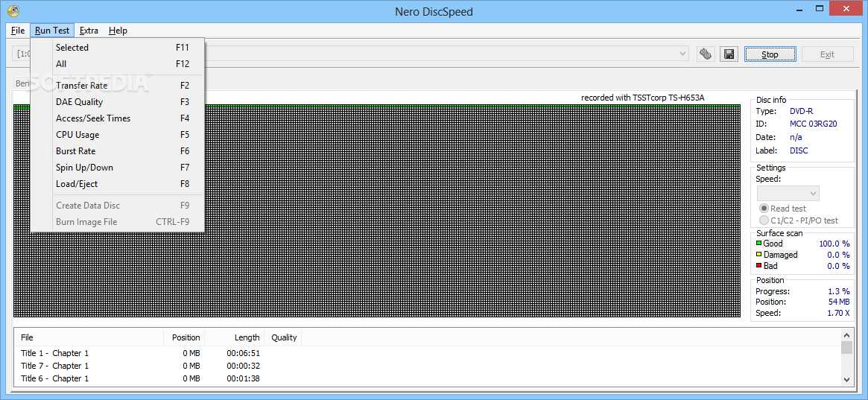This screenshot has width=868, height=400.
Task: Click the Good 100.0 % value
Action: click(x=834, y=244)
